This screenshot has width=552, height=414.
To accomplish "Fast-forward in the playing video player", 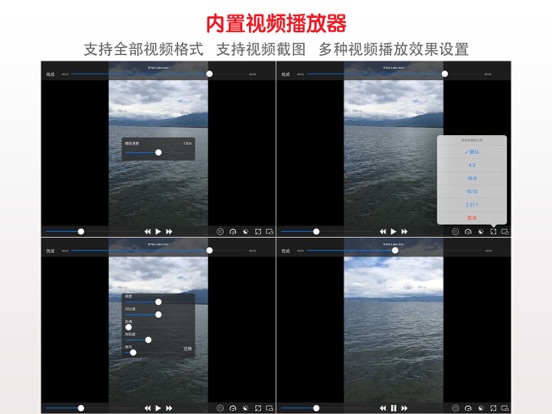I will pos(404,408).
